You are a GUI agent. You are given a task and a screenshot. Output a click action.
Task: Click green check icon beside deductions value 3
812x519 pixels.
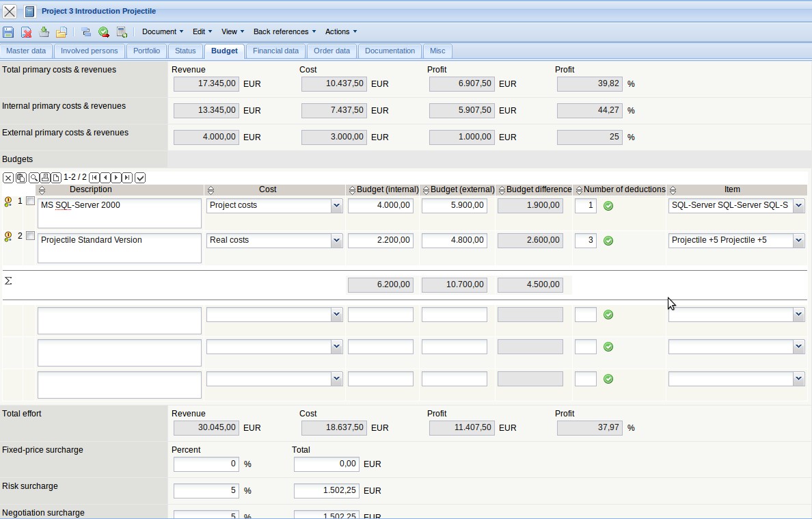pyautogui.click(x=608, y=241)
